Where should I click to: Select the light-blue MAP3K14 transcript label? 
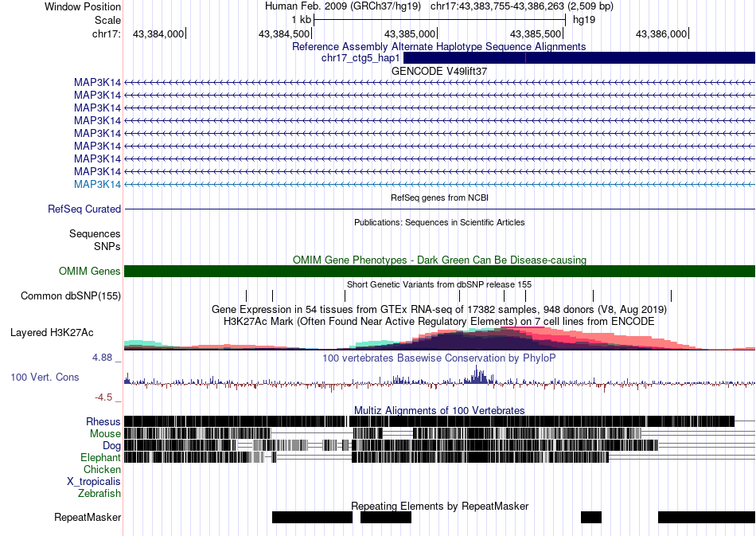tap(97, 184)
